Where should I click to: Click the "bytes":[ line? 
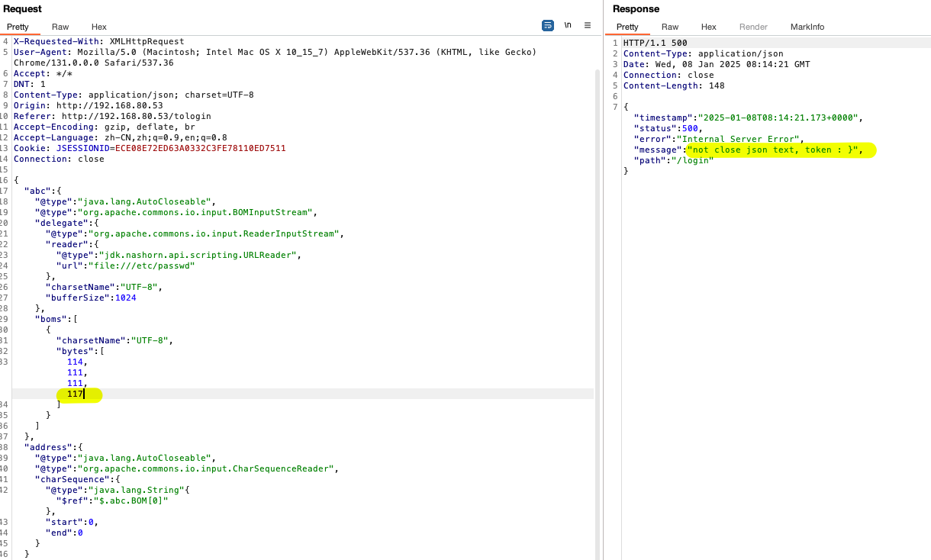[80, 351]
